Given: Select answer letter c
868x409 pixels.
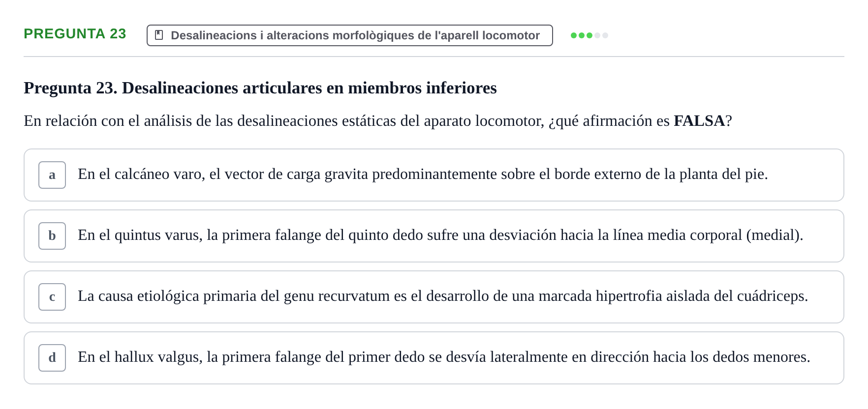Looking at the screenshot, I should 52,297.
